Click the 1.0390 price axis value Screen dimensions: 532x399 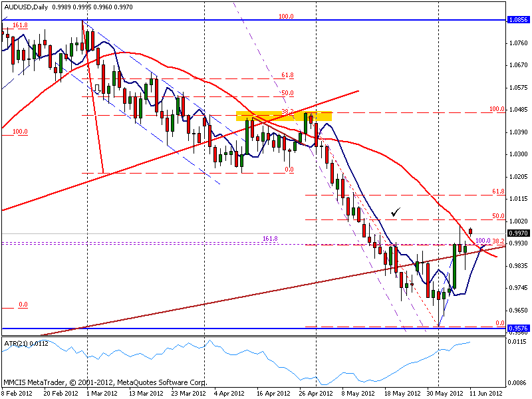(x=519, y=132)
